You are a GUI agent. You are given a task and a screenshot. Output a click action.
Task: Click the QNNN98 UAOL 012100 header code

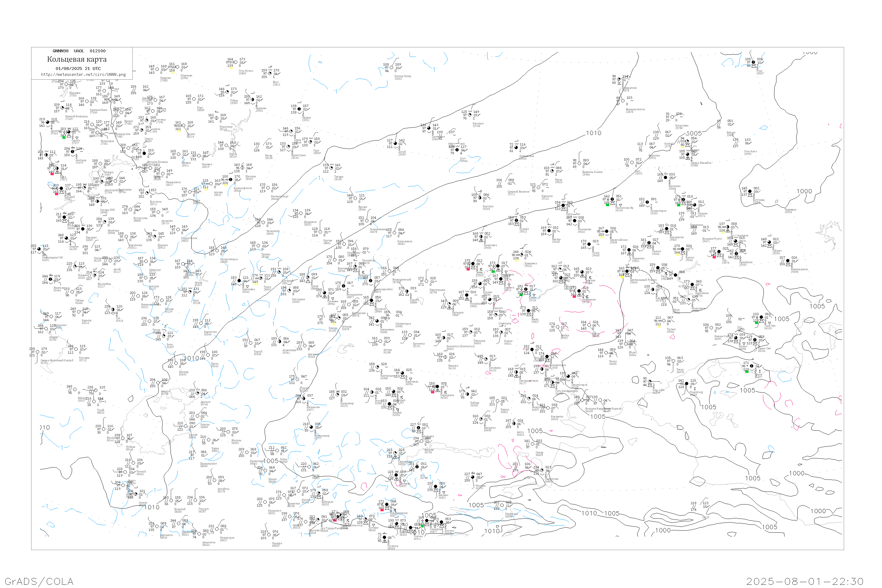79,51
